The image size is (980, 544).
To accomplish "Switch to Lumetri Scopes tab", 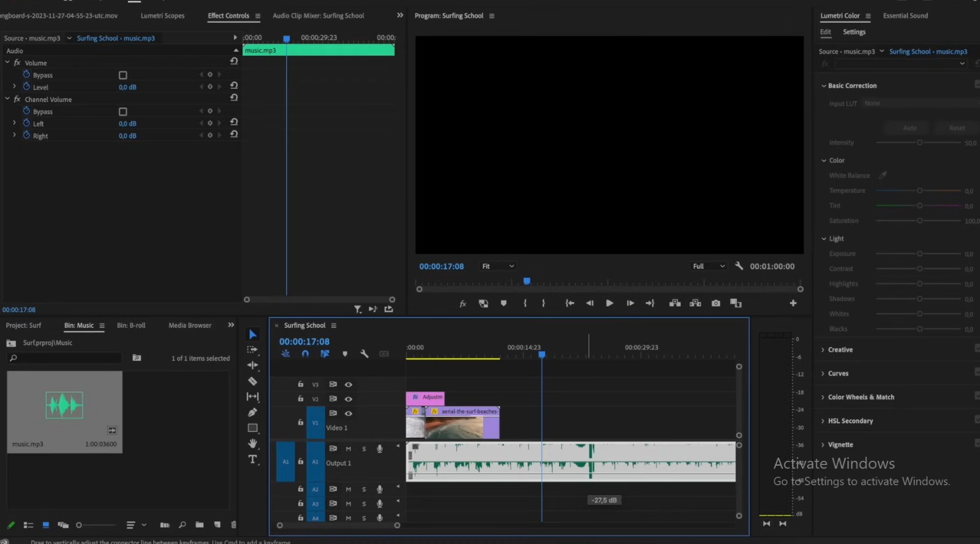I will 162,16.
